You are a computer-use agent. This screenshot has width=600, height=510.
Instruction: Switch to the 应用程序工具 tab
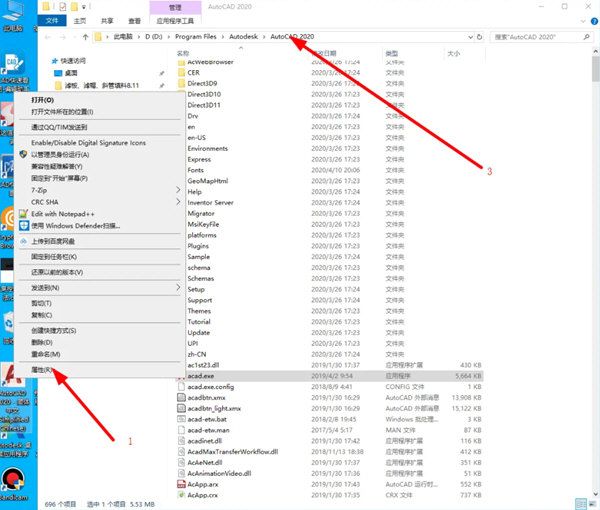pyautogui.click(x=175, y=21)
